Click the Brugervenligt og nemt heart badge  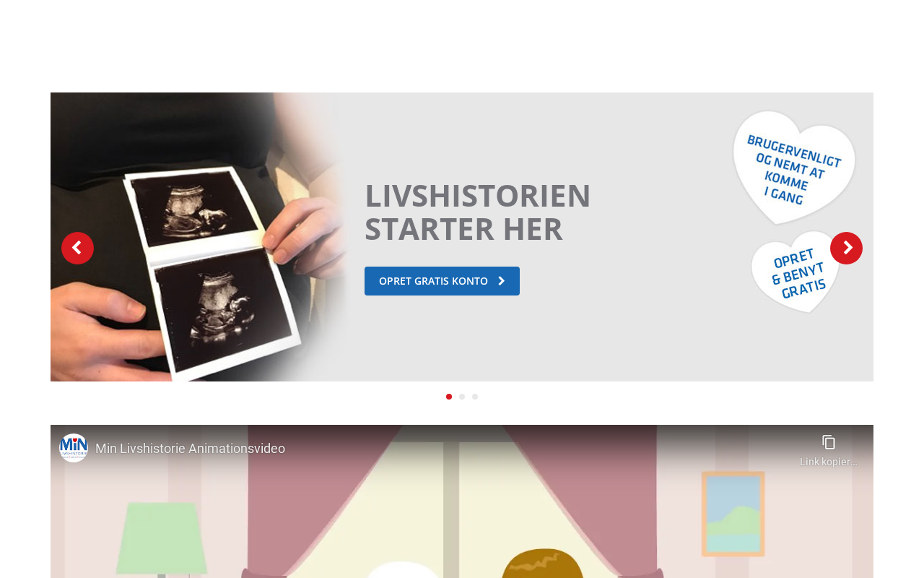click(x=794, y=168)
